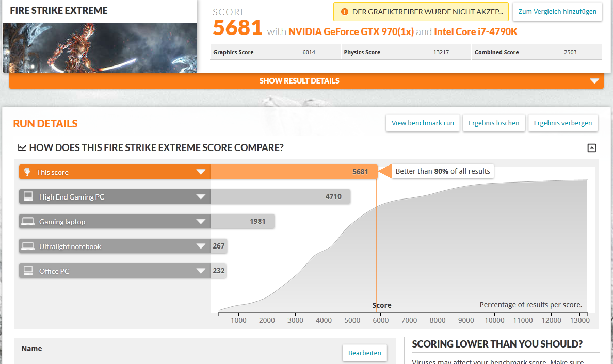Viewport: 613px width, 364px height.
Task: Click the trophy icon beside This score
Action: point(27,172)
